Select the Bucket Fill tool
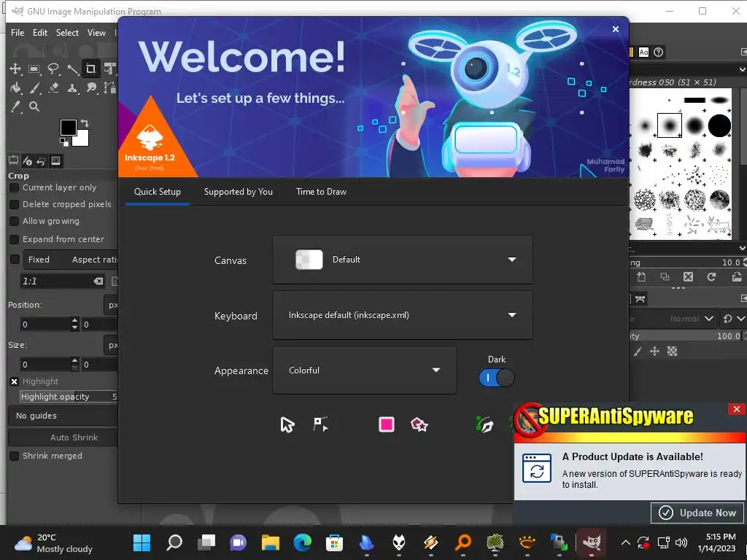This screenshot has width=747, height=560. 16,87
